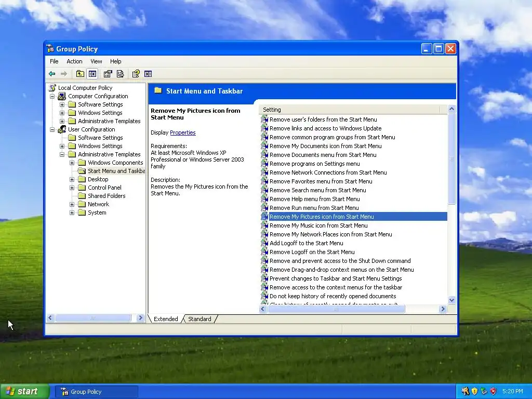Select Start Menu and Taskbar tree item
Screen dimensions: 532x399
116,171
